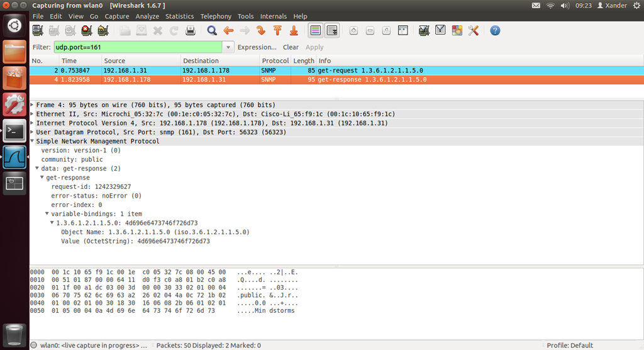
Task: Sort by Source column header
Action: coord(141,61)
